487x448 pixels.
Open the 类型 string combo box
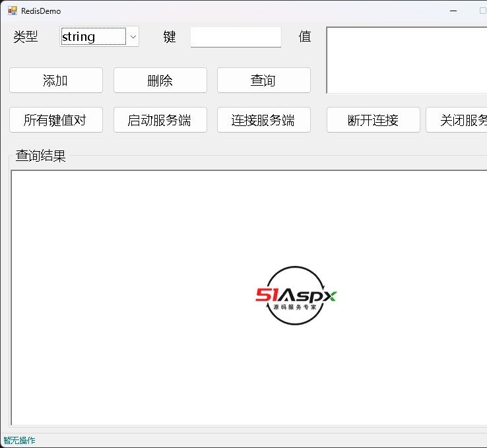tap(99, 37)
